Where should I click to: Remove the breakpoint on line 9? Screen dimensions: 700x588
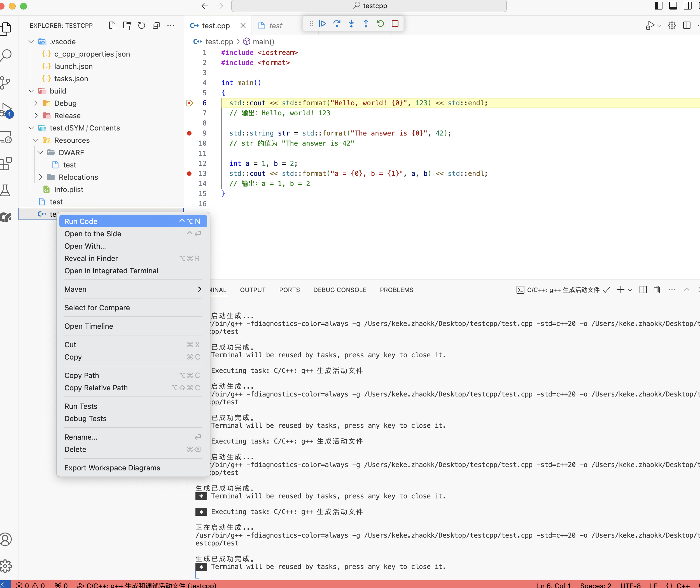(189, 133)
